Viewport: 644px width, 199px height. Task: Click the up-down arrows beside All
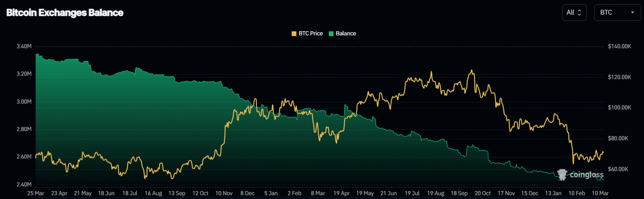[x=579, y=13]
